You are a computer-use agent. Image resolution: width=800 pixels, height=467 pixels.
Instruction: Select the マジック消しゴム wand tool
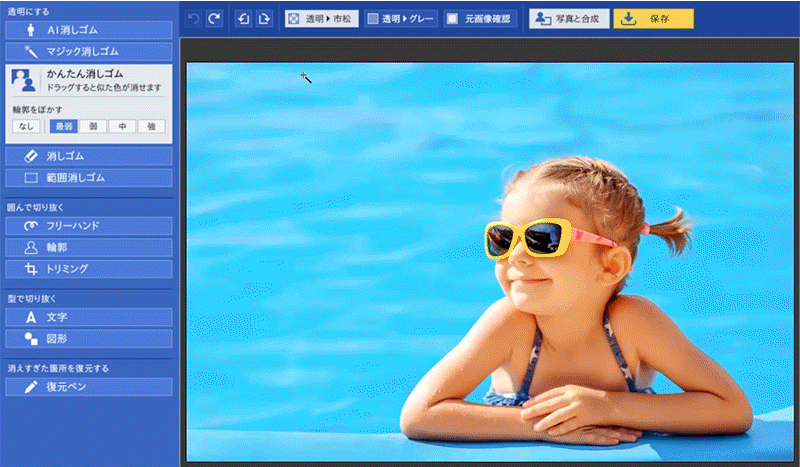coord(88,50)
